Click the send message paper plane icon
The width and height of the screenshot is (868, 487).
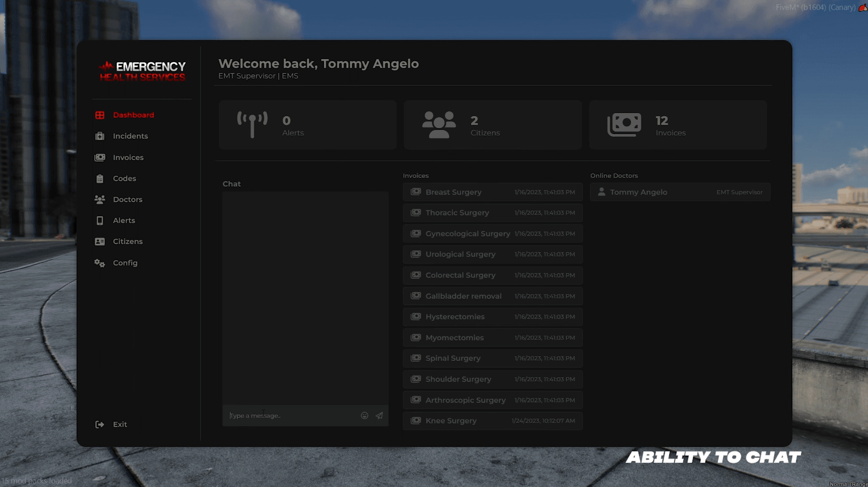pyautogui.click(x=379, y=416)
